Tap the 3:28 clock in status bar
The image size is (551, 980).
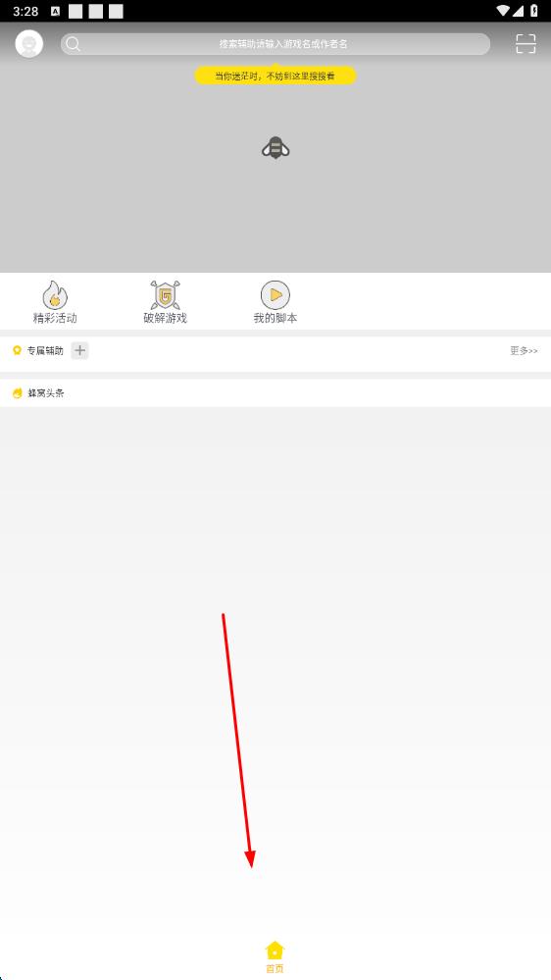(25, 11)
